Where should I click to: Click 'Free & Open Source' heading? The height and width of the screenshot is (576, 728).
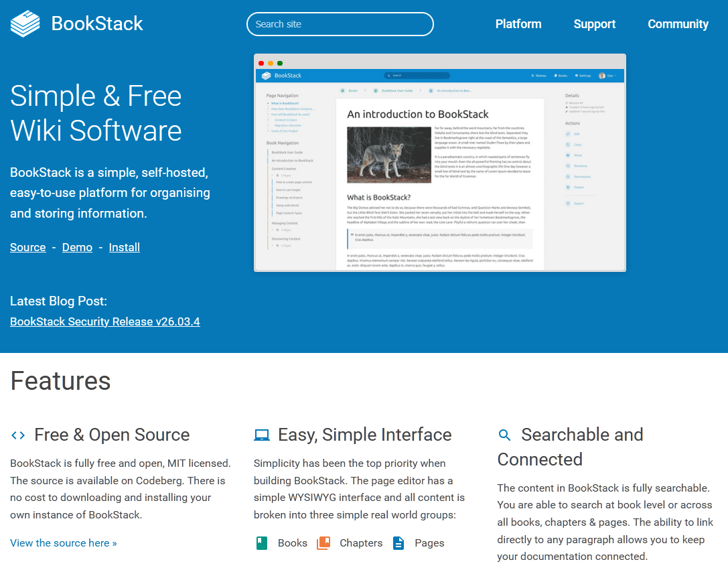point(112,435)
